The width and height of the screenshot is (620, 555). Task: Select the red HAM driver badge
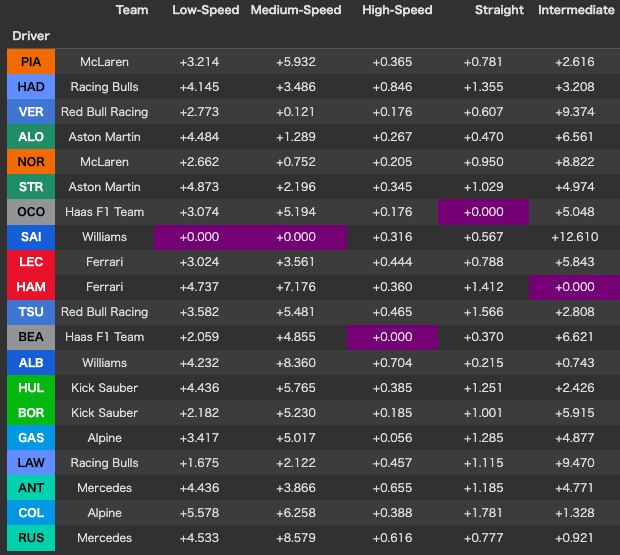31,287
